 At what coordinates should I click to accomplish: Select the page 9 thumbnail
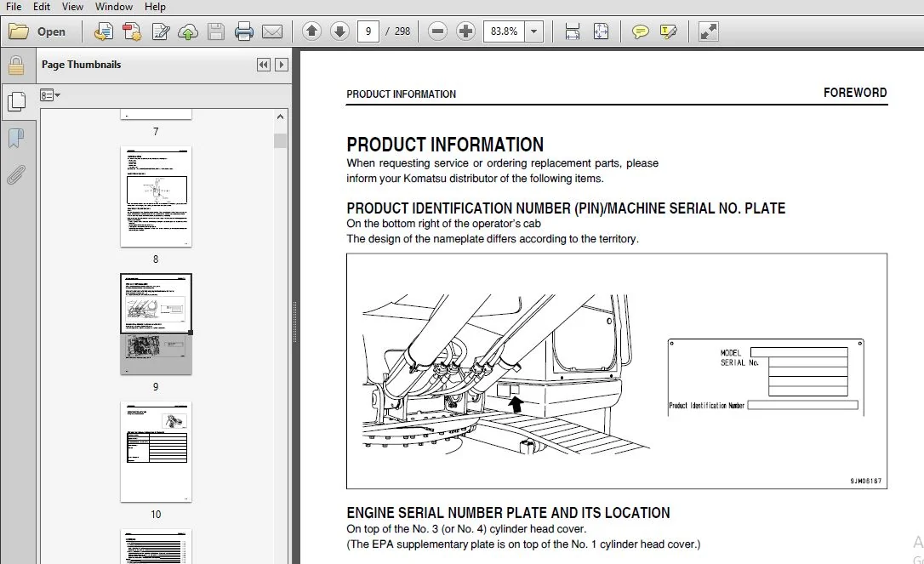(x=157, y=324)
